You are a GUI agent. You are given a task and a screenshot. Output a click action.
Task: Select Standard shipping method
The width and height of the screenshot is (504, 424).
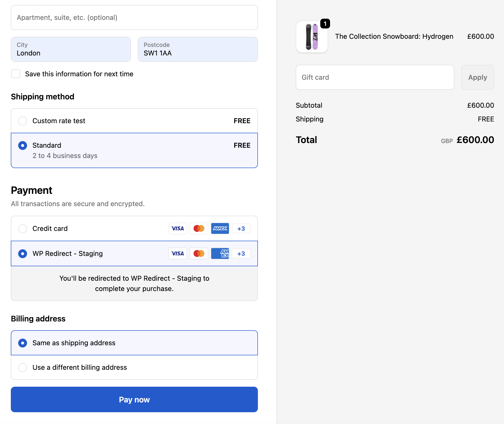point(23,146)
